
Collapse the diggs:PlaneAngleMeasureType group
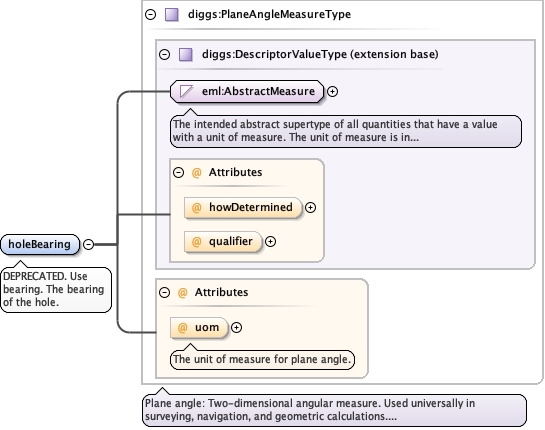point(151,15)
